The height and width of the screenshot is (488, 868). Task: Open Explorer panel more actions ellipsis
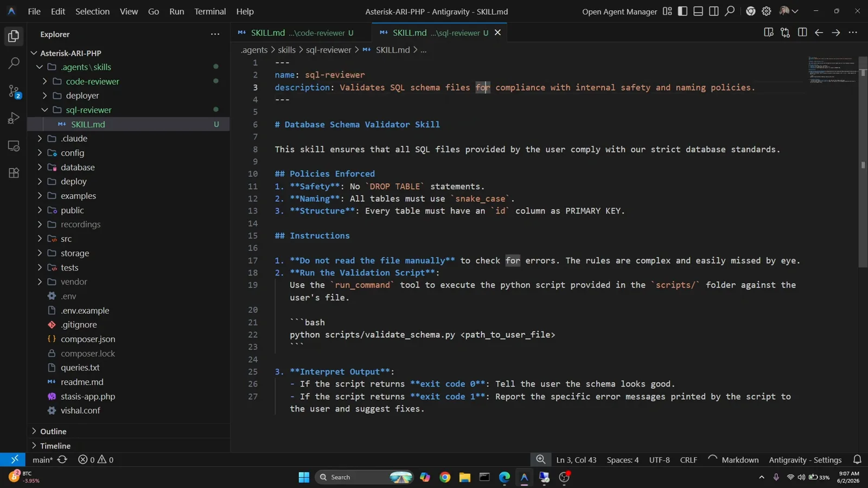(215, 34)
